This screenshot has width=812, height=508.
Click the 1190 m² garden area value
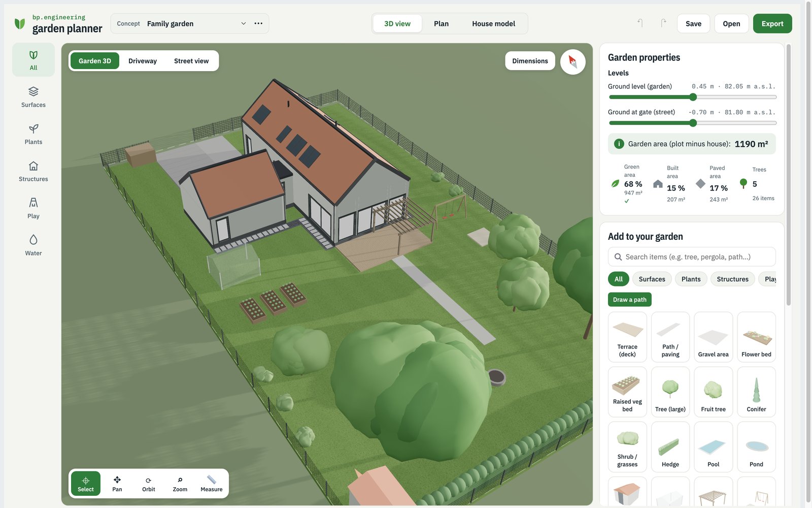(x=751, y=144)
